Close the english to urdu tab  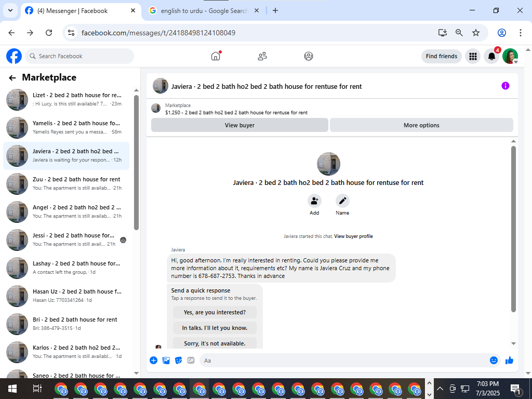pos(257,10)
